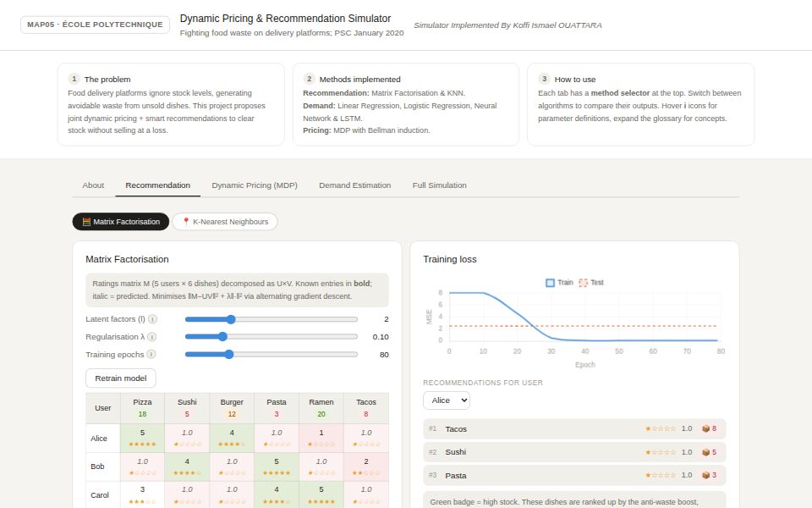This screenshot has height=508, width=812.
Task: Click the Sushi recommendation row
Action: (574, 452)
